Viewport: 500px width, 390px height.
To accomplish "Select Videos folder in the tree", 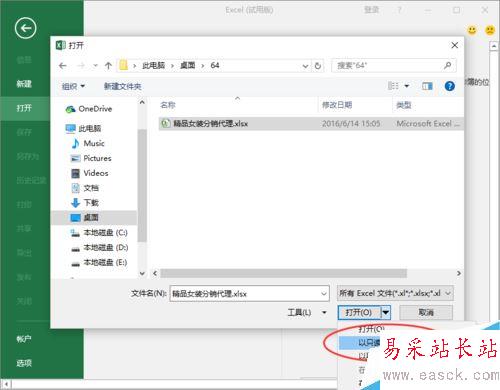I will (x=89, y=173).
